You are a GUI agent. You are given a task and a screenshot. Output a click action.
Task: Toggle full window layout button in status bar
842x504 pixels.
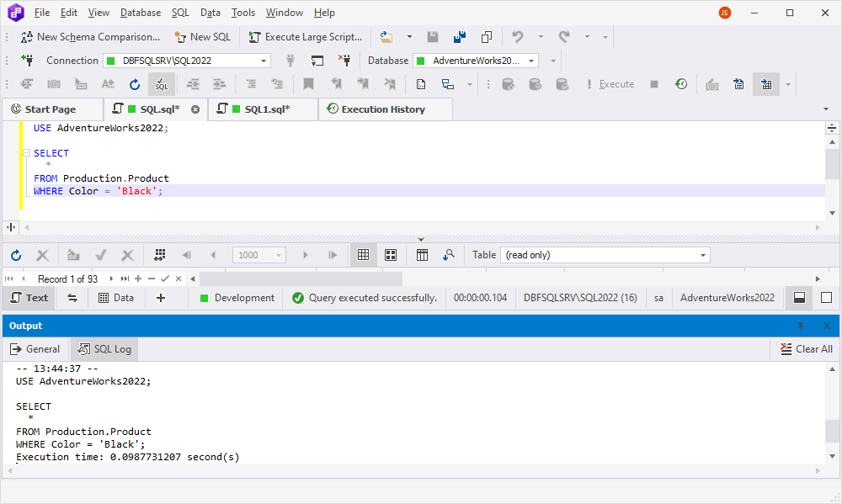coord(827,298)
